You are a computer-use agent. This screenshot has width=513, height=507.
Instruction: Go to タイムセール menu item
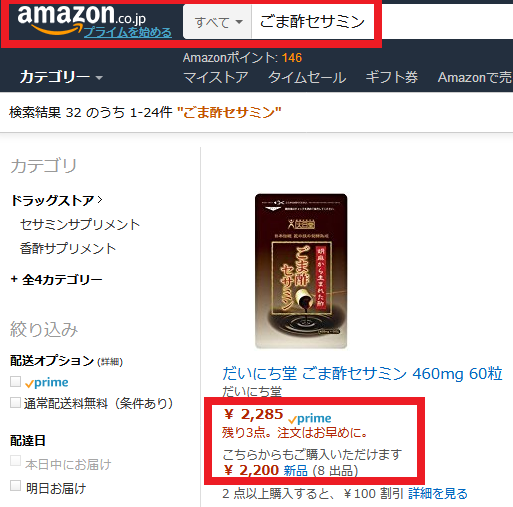click(307, 77)
